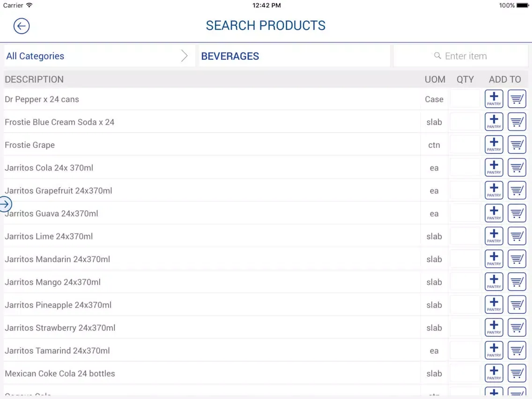Add Jarritos Strawberry to cart
The height and width of the screenshot is (399, 532).
[x=517, y=327]
